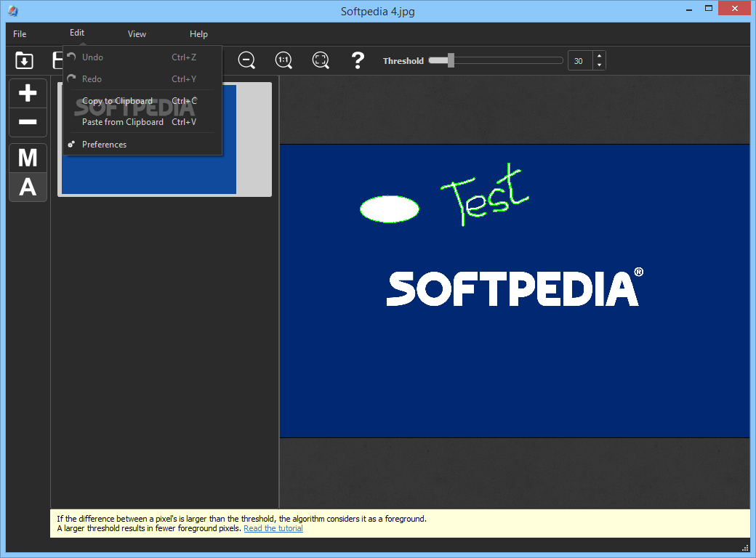756x558 pixels.
Task: Click the Softpedia image on the canvas
Action: click(x=515, y=291)
